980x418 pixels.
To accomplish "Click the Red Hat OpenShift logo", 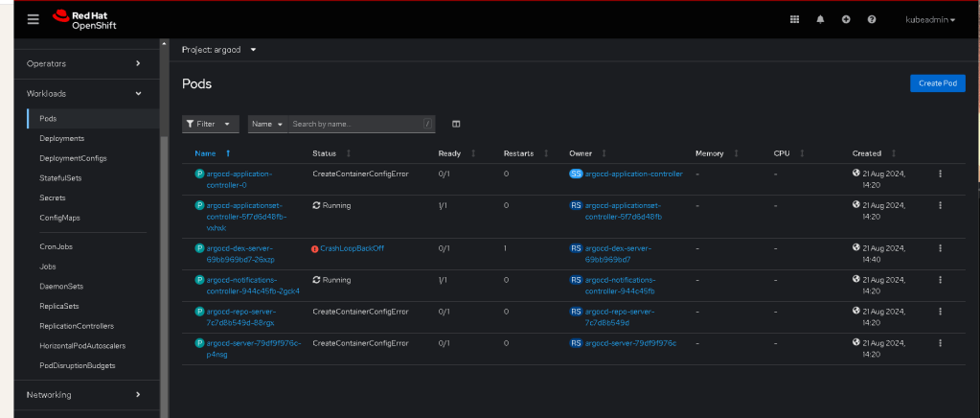I will point(85,19).
